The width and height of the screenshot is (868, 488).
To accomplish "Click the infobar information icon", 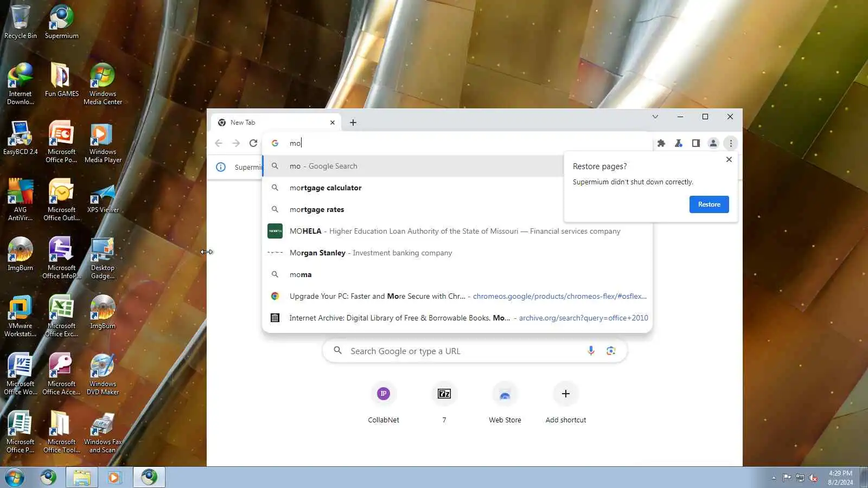I will point(221,167).
